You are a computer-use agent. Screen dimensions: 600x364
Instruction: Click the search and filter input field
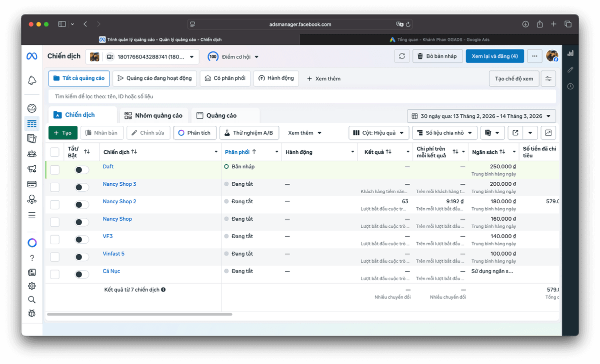(x=300, y=96)
